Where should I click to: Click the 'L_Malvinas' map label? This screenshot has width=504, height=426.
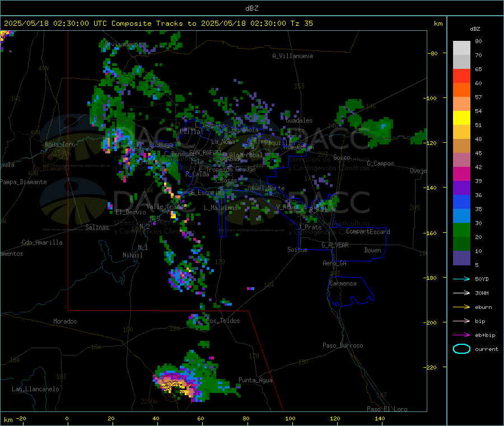[x=221, y=208]
